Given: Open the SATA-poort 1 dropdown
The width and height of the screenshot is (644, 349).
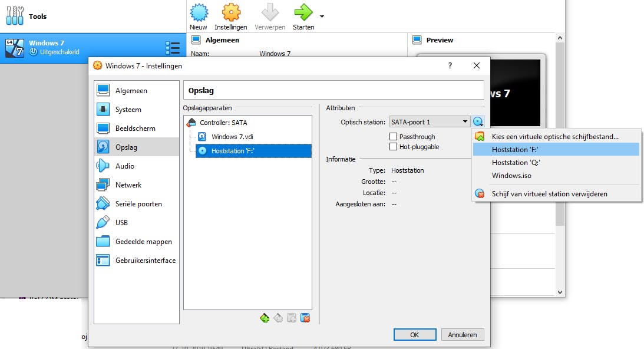Looking at the screenshot, I should tap(429, 121).
